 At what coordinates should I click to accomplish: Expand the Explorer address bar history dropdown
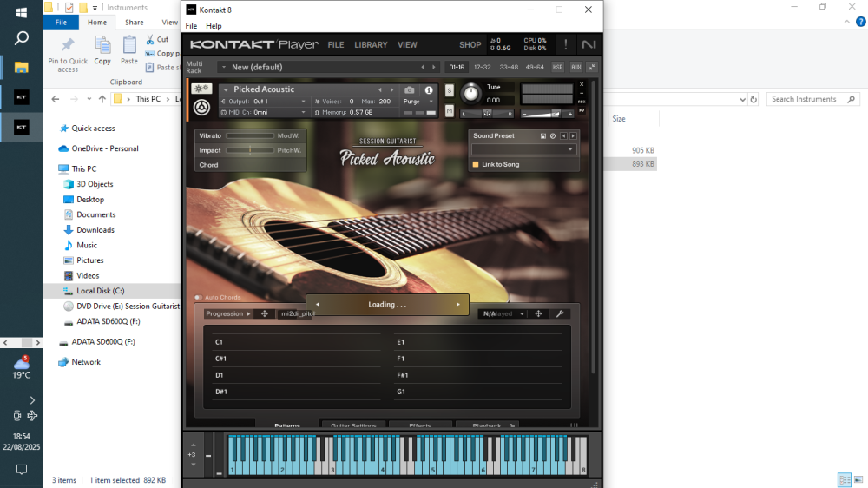[742, 100]
